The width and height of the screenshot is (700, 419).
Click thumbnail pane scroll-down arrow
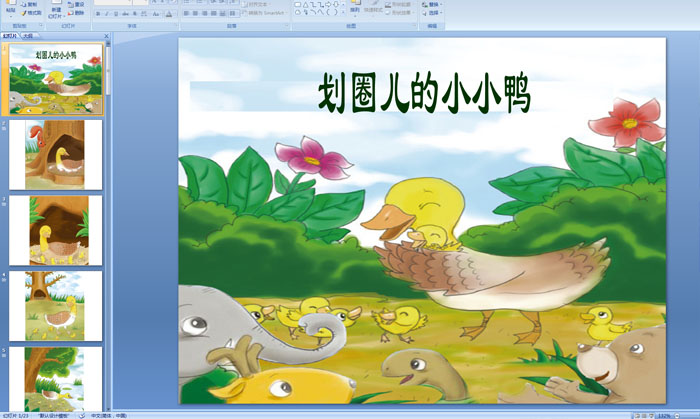(x=108, y=408)
